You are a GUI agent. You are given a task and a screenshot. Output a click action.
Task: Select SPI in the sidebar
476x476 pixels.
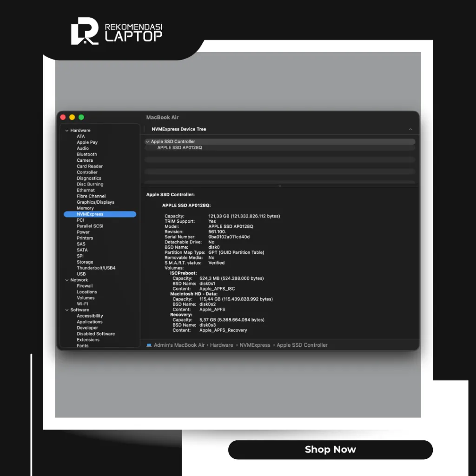[80, 256]
